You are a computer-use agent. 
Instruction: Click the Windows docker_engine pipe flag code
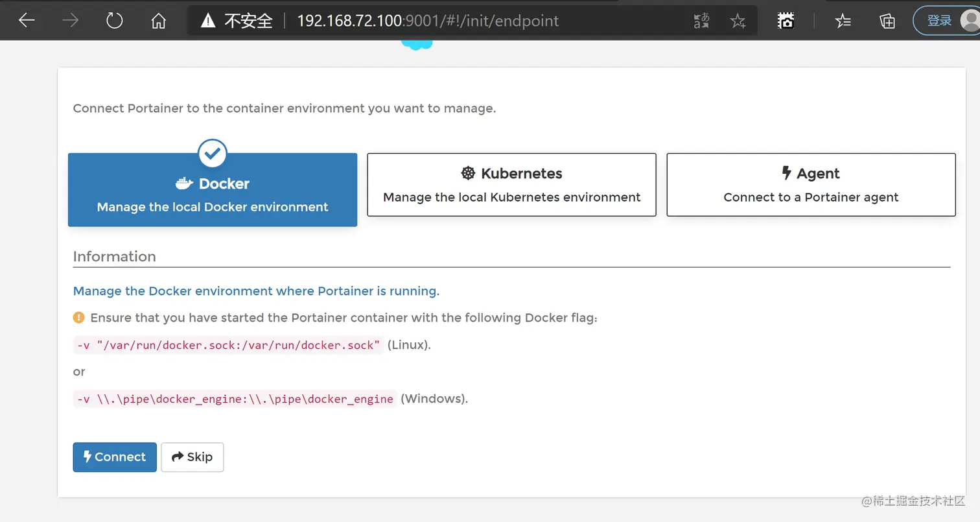tap(235, 399)
